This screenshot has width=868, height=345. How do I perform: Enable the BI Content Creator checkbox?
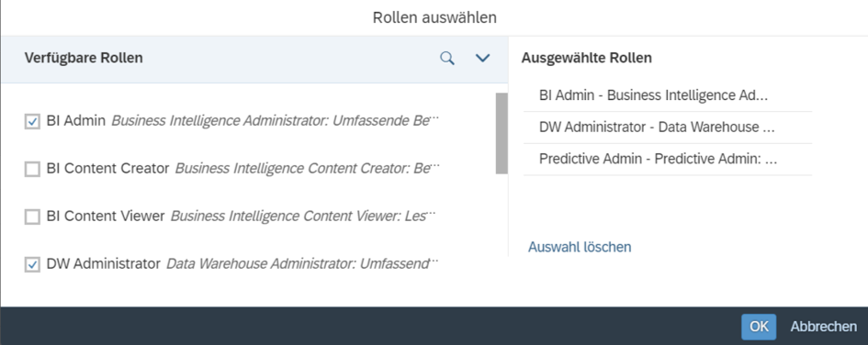(x=33, y=169)
